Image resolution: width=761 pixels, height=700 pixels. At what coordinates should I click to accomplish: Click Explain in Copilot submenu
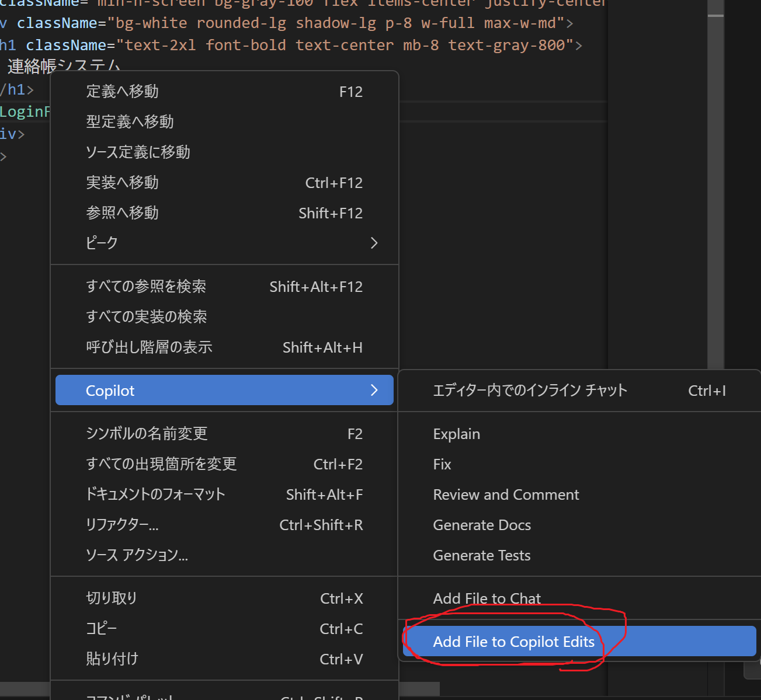[x=579, y=434]
